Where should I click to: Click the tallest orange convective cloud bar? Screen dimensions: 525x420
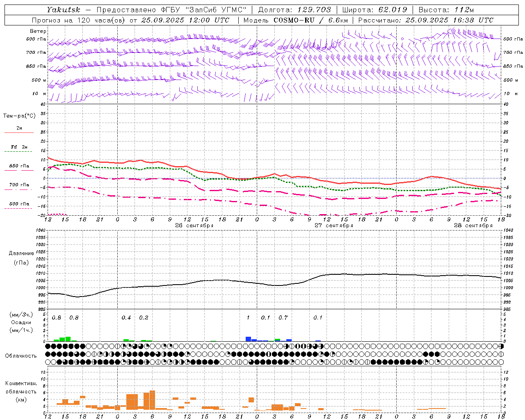point(152,400)
